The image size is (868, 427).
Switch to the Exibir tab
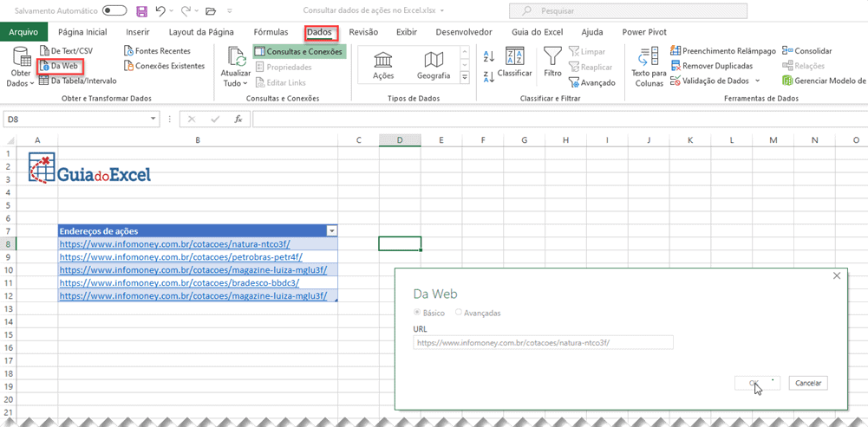[x=407, y=32]
